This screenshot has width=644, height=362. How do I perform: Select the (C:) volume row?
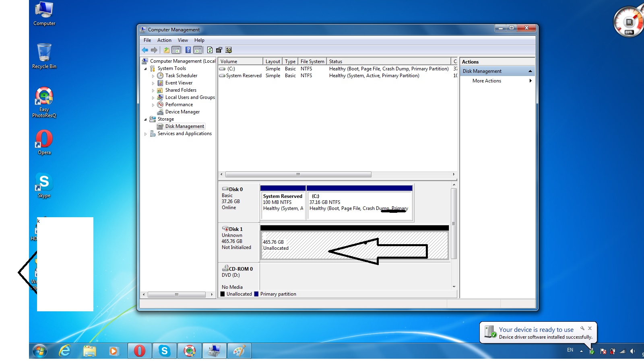337,69
